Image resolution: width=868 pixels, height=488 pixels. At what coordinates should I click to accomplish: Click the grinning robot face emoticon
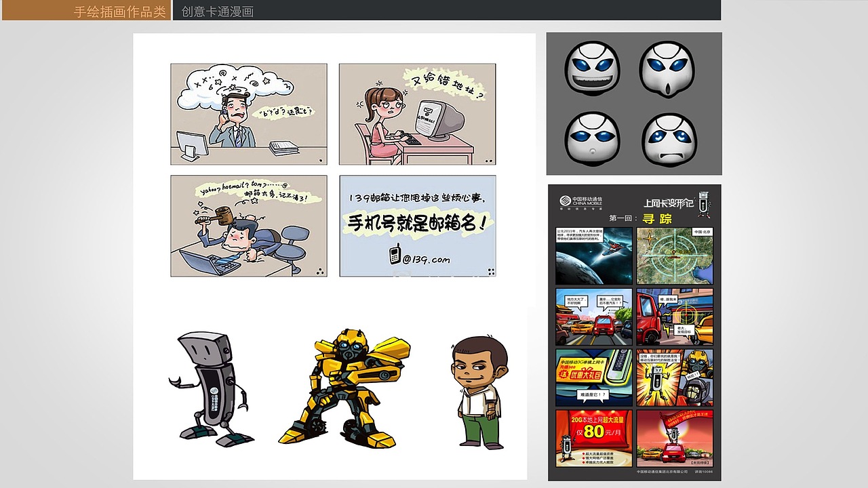(593, 68)
